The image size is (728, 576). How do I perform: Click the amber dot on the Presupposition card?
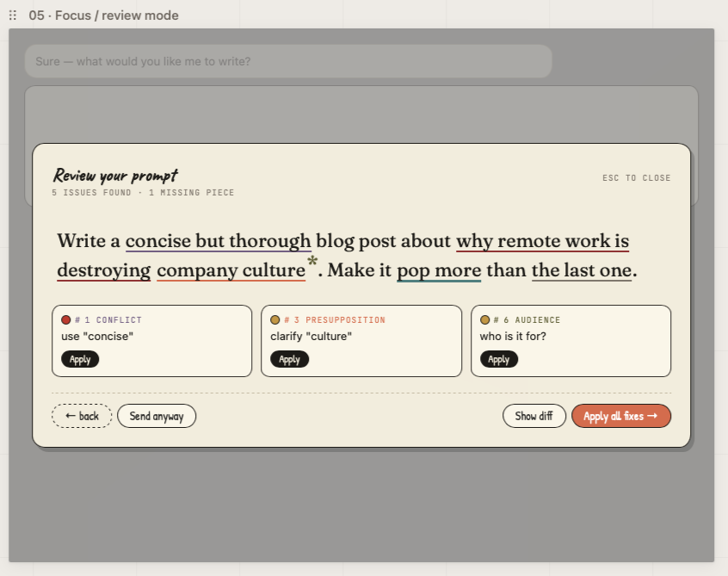click(x=275, y=319)
